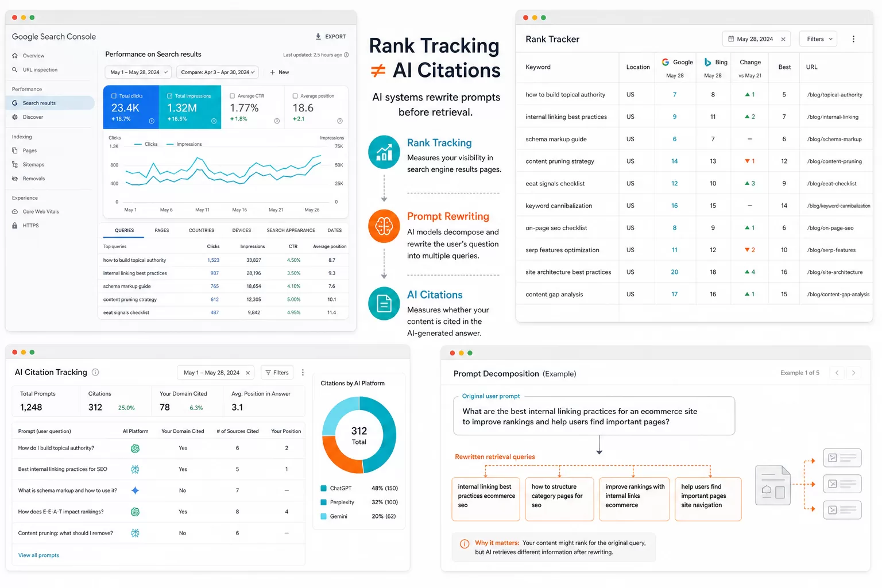Open the /blog/topical-authority URL
Screen dimensions: 882x588
834,95
